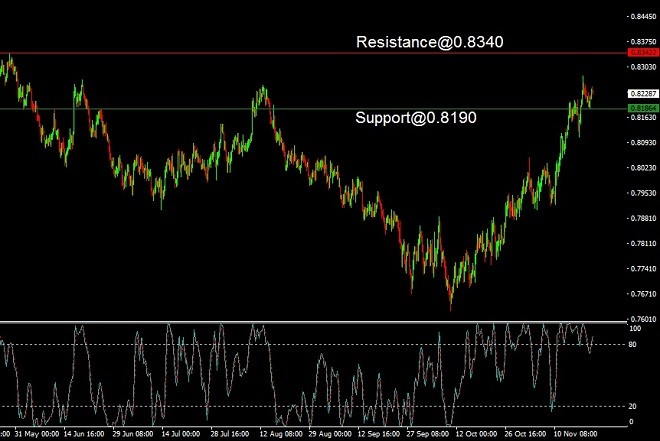
Task: Click the oscillator scale label 80
Action: [x=633, y=345]
